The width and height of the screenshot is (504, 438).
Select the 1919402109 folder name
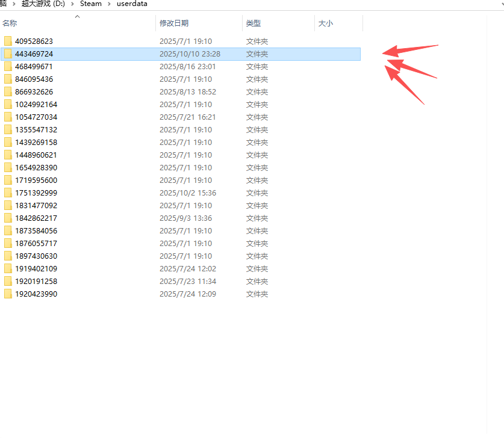(x=36, y=269)
